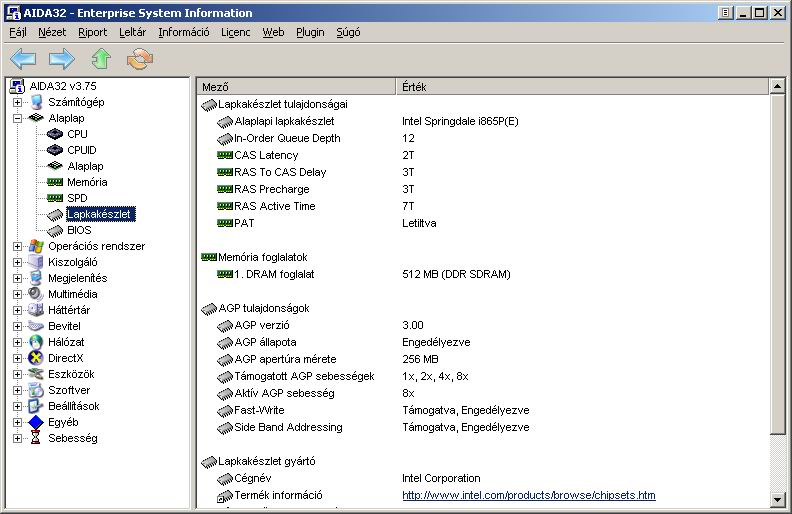
Task: Expand the Operációs rendszer node
Action: coord(18,246)
